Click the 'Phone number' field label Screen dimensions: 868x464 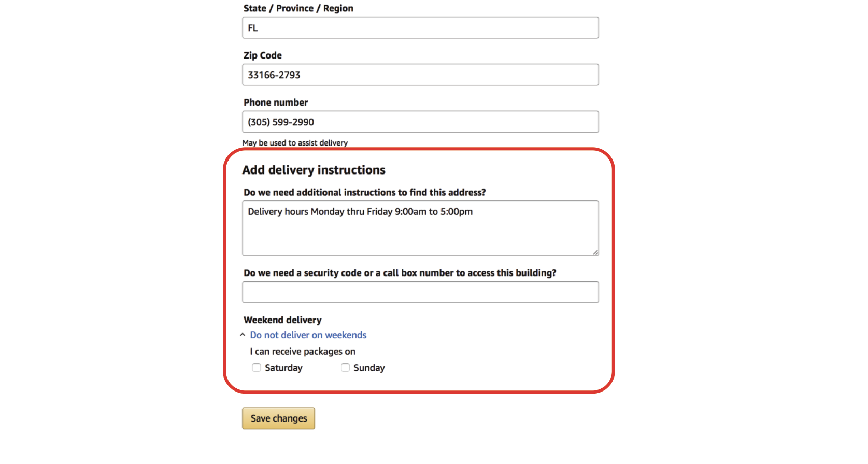point(276,103)
